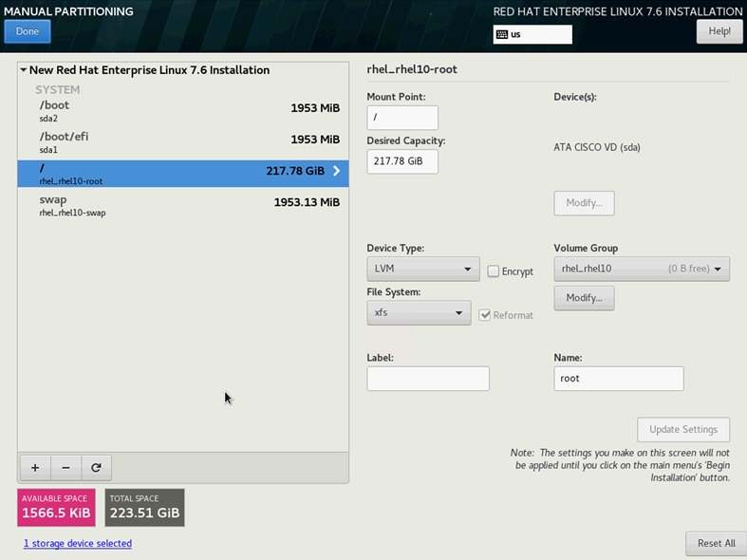Click the Help! button
Viewport: 747px width, 560px height.
point(719,31)
